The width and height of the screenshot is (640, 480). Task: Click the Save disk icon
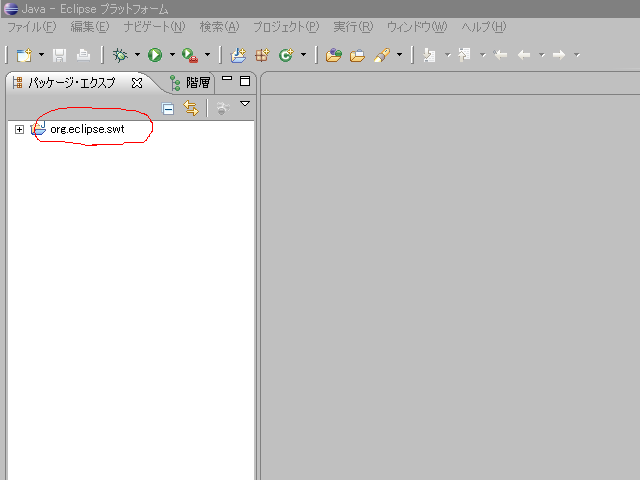coord(59,55)
